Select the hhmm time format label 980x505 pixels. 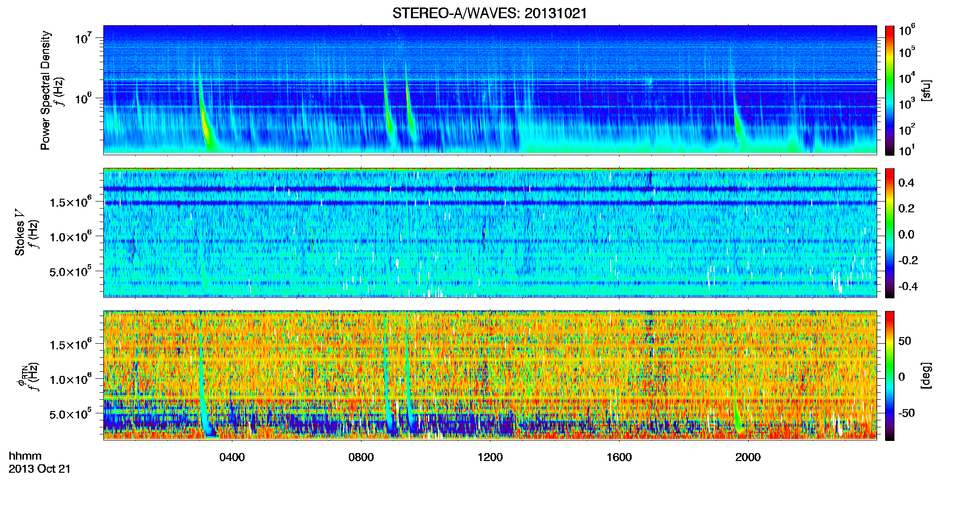click(x=25, y=456)
